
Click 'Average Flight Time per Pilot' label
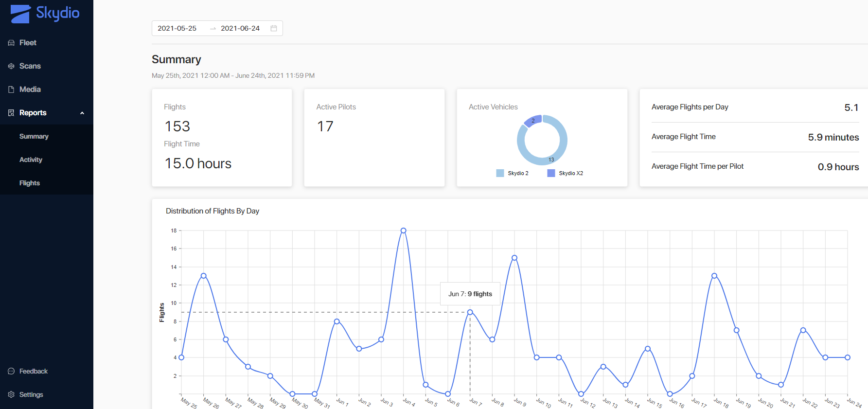coord(697,166)
